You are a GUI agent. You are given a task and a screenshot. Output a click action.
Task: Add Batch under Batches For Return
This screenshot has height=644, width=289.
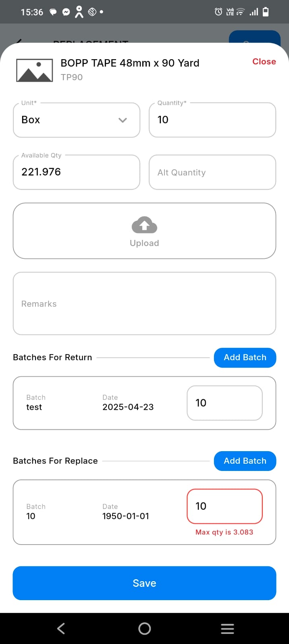(x=245, y=357)
